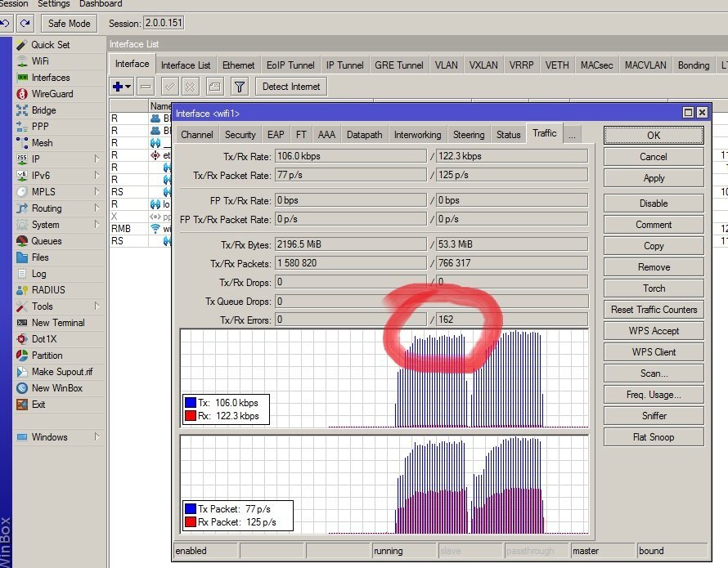Click the WPS Accept button
The height and width of the screenshot is (568, 728).
pyautogui.click(x=654, y=331)
